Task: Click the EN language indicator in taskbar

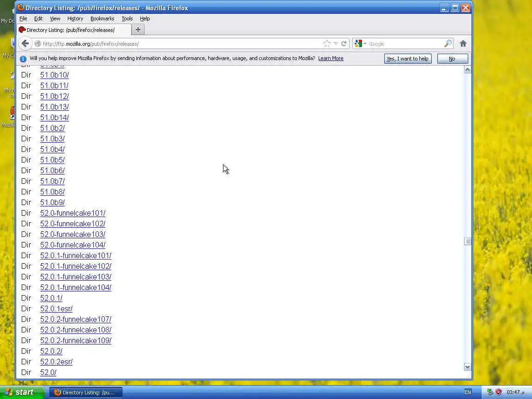Action: click(x=467, y=392)
